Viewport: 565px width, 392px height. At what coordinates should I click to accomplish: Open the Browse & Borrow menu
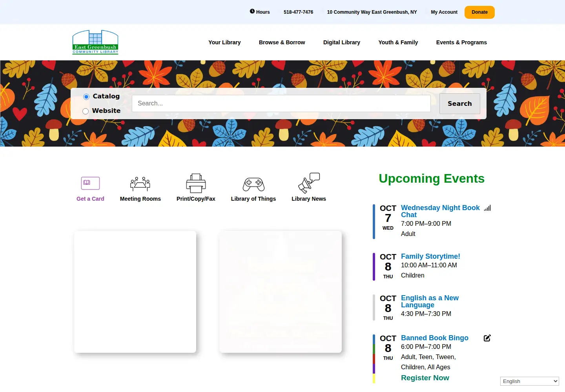coord(282,42)
